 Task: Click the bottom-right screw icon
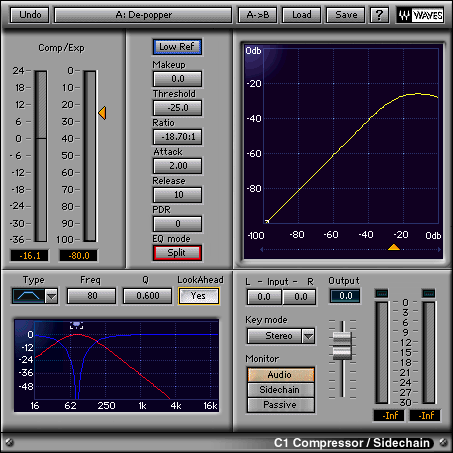[443, 442]
